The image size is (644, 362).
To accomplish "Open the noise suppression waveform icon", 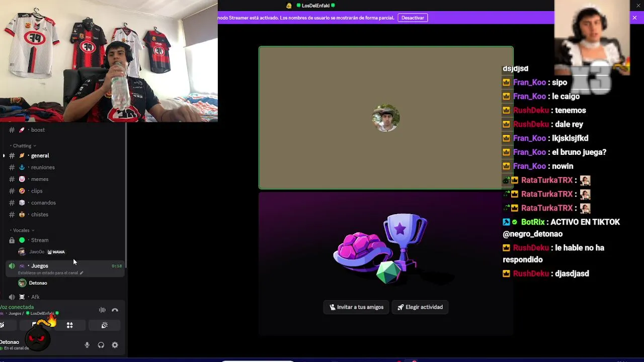I will pos(102,310).
